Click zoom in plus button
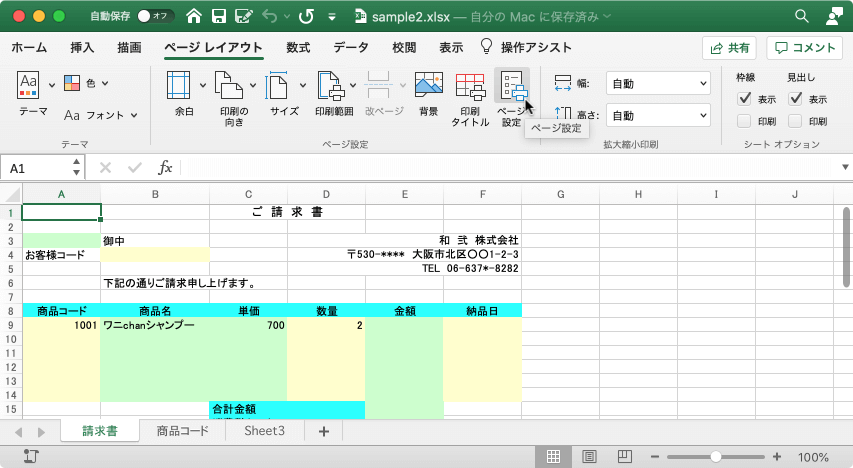Image resolution: width=853 pixels, height=468 pixels. pos(777,457)
